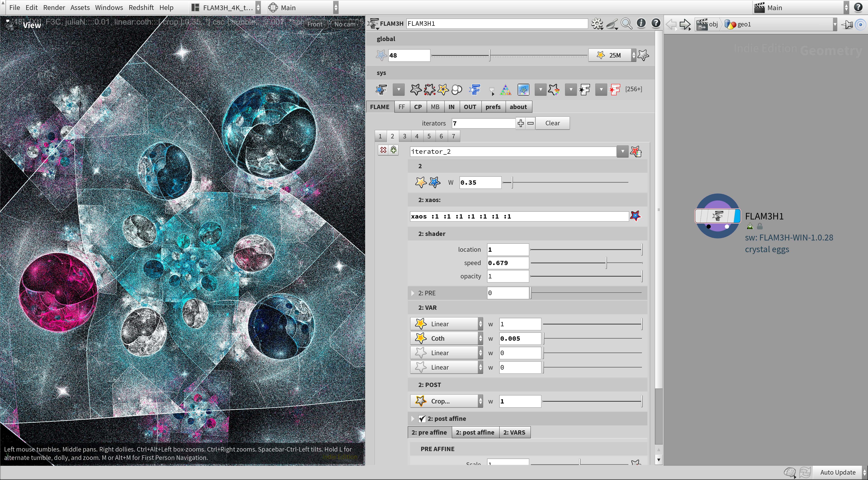The image size is (868, 480).
Task: Click the red FLAM3H F icon near [256+]
Action: click(615, 90)
